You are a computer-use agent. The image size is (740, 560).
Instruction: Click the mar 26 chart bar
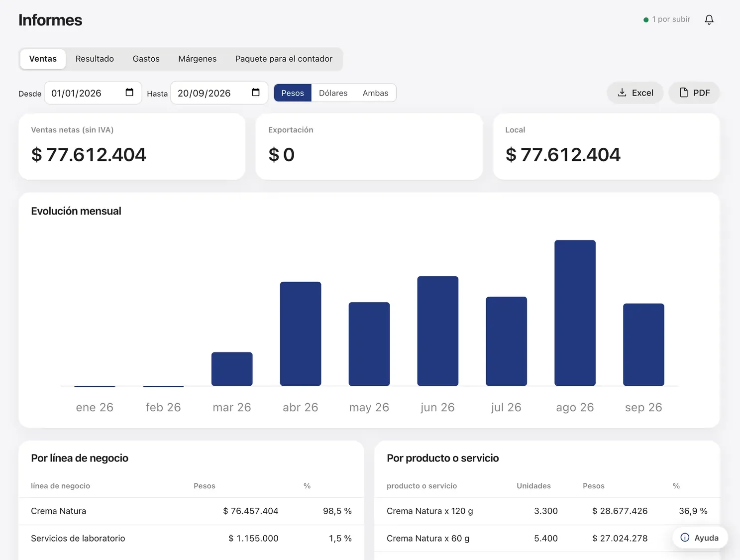pos(232,369)
